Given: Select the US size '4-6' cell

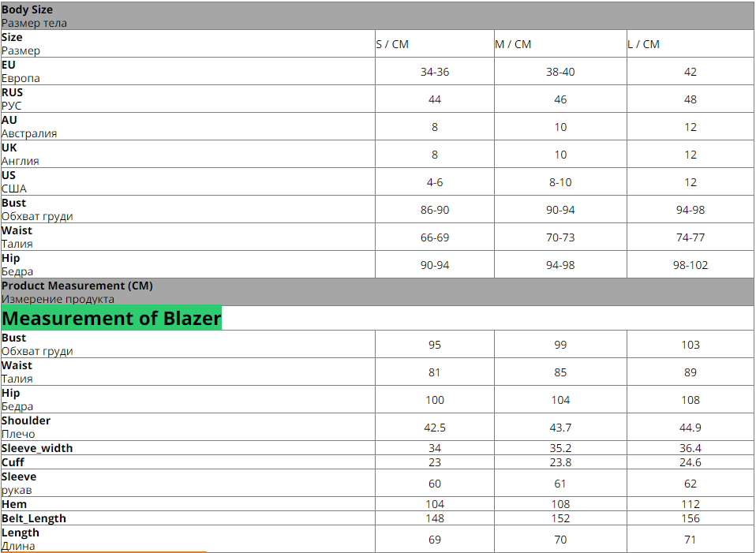Looking at the screenshot, I should coord(435,182).
